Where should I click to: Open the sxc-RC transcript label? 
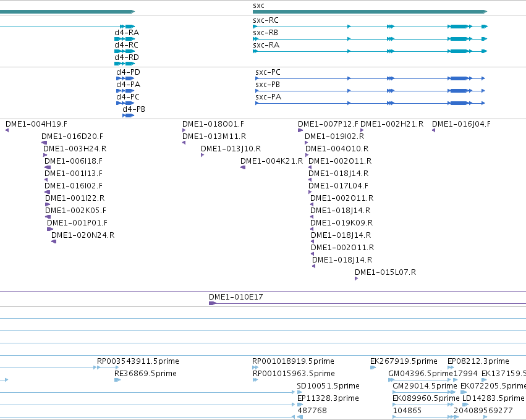click(x=266, y=20)
